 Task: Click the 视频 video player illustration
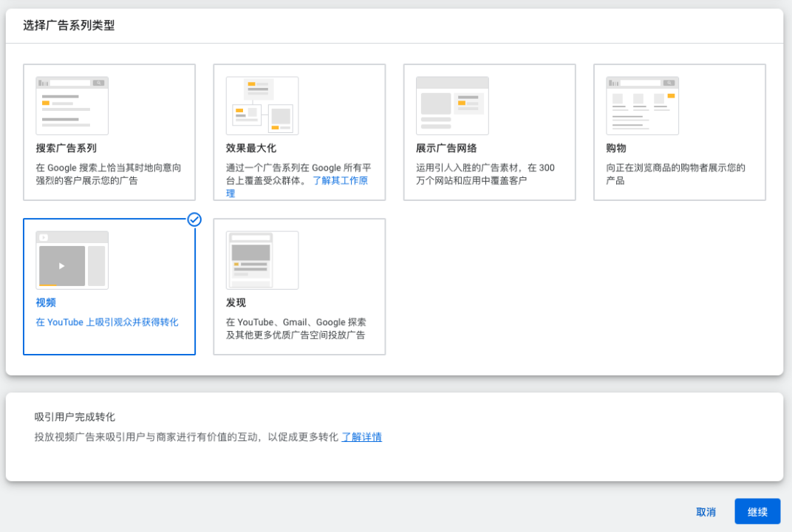(72, 259)
